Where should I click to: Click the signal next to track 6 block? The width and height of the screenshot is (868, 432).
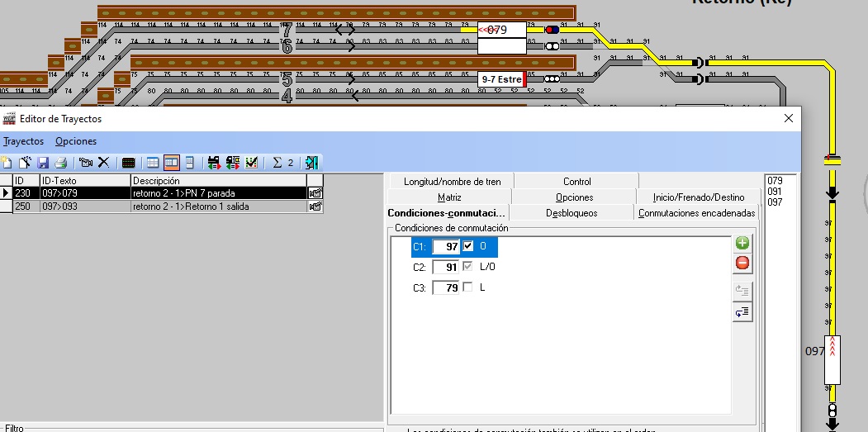pyautogui.click(x=553, y=46)
